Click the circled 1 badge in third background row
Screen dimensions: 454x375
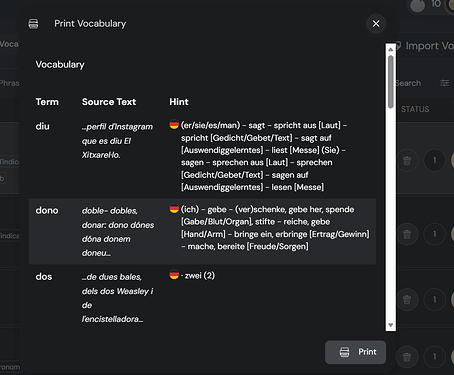434,299
